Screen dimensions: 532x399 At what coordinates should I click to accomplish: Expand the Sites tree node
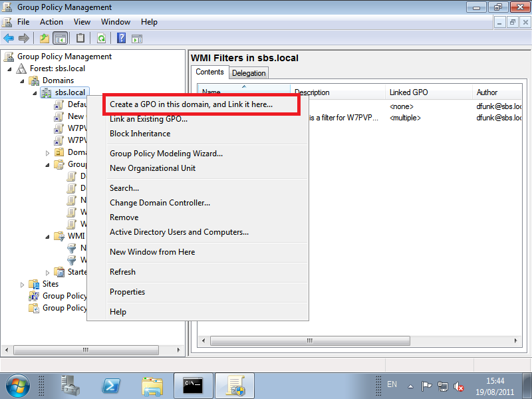(x=21, y=284)
